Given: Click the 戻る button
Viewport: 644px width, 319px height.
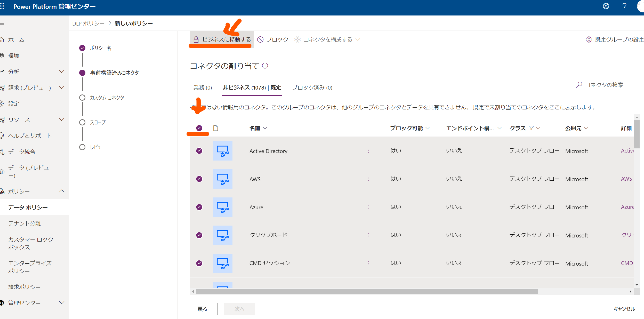Looking at the screenshot, I should click(202, 309).
